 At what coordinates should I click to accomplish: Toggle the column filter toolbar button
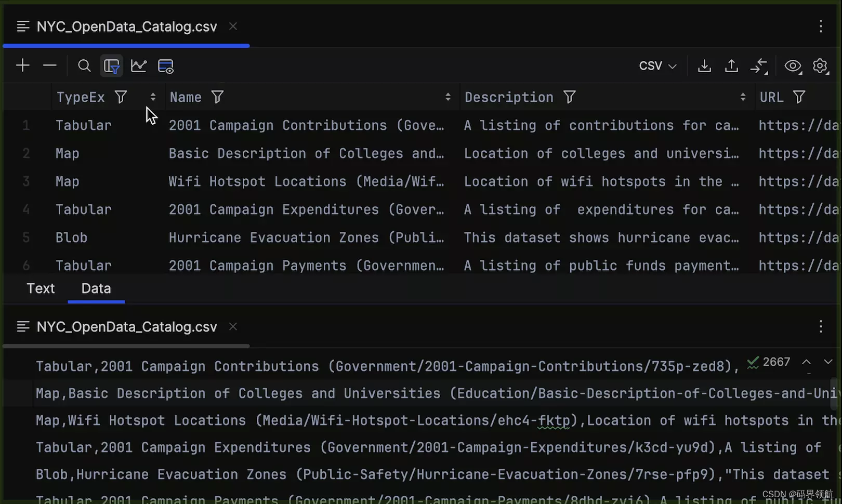point(112,66)
